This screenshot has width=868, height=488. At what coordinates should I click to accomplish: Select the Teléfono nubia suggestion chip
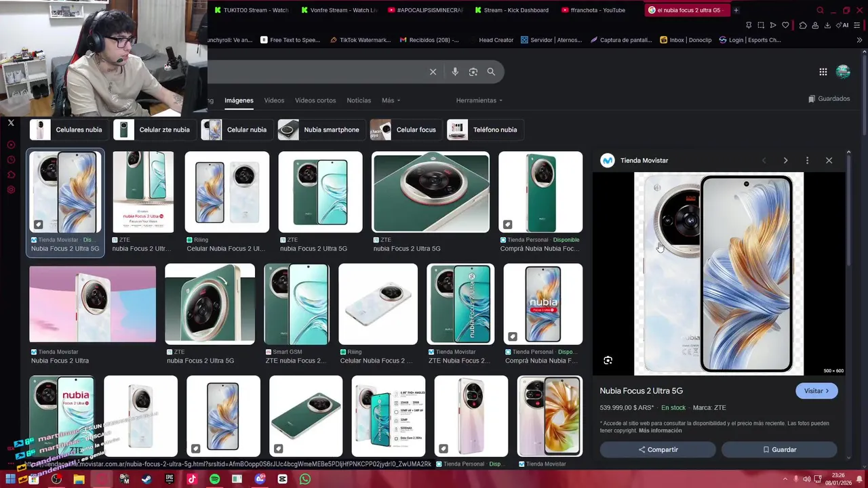[486, 129]
